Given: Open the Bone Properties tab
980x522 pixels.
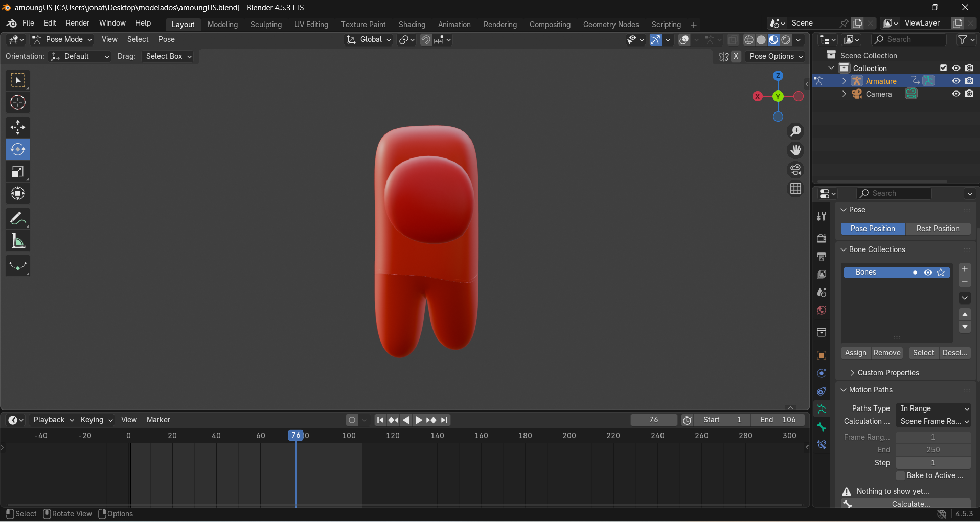Looking at the screenshot, I should 822,427.
